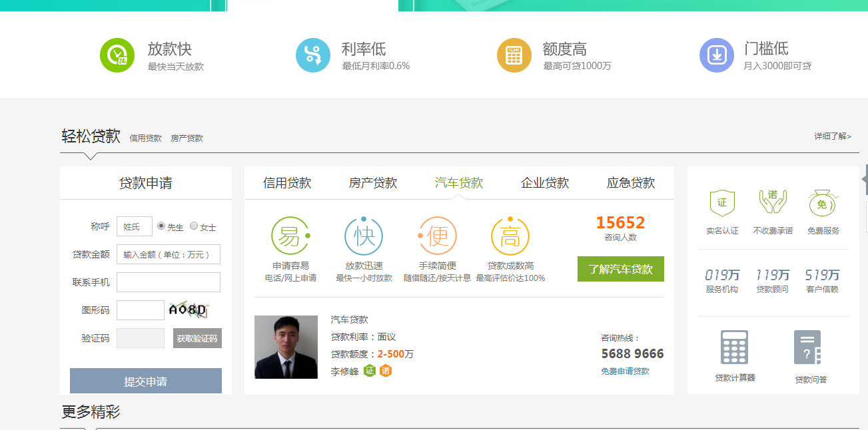The height and width of the screenshot is (430, 868).
Task: Click the 获取验证码 button
Action: point(197,338)
